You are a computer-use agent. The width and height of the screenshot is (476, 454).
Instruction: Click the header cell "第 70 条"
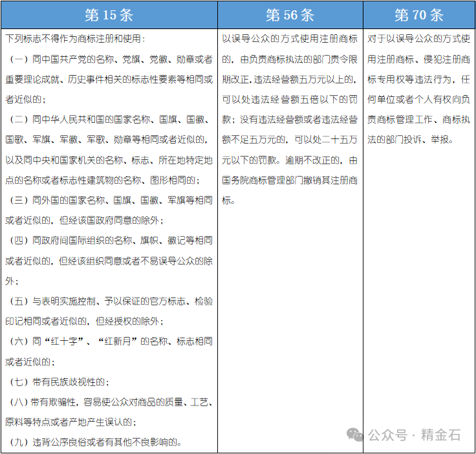tap(419, 15)
